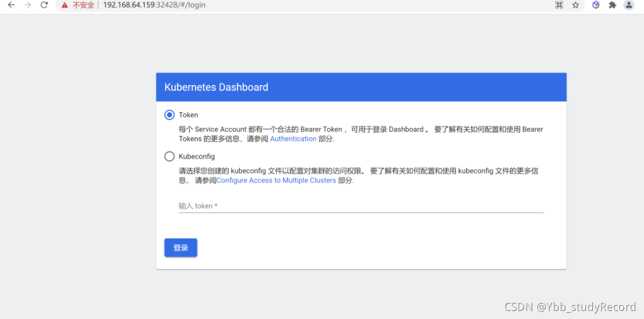Select the Token radio button
The height and width of the screenshot is (319, 644).
[169, 115]
